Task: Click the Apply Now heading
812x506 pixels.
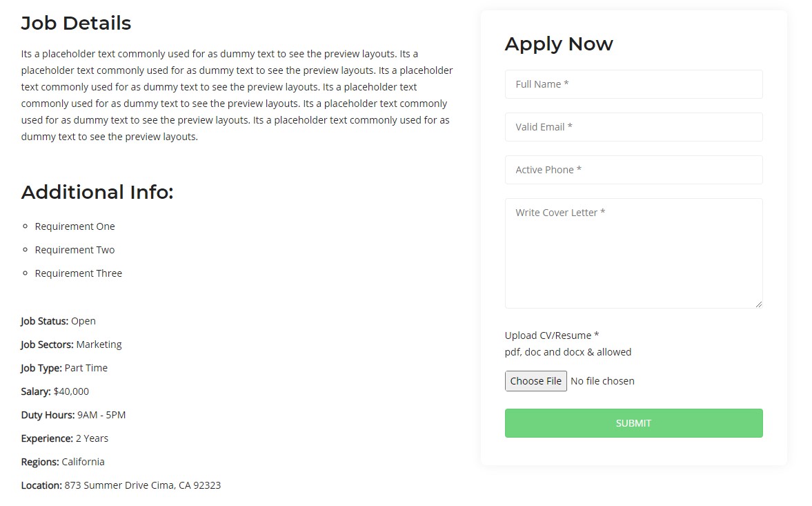Action: (559, 44)
